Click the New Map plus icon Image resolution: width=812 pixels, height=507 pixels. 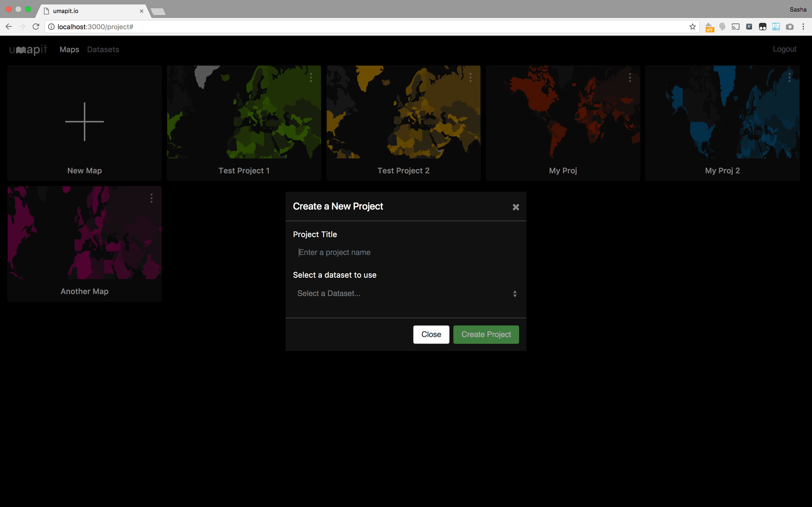click(x=85, y=122)
